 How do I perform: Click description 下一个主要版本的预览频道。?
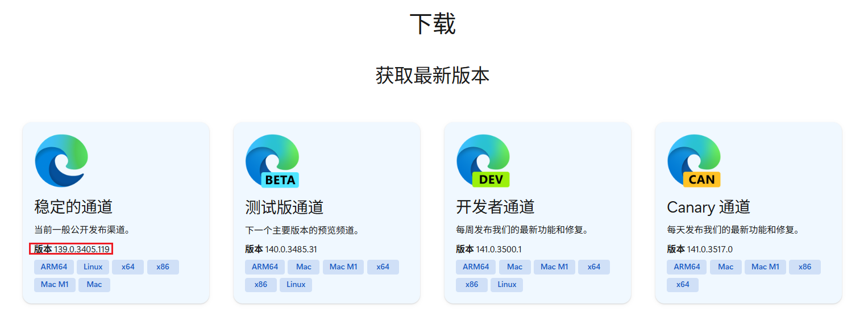pos(302,230)
